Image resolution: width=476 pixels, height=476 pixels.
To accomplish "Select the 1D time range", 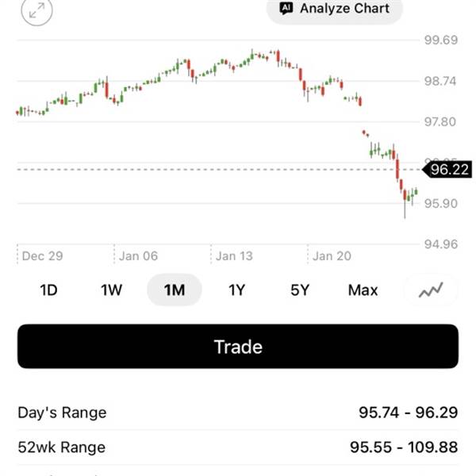I will [x=48, y=290].
